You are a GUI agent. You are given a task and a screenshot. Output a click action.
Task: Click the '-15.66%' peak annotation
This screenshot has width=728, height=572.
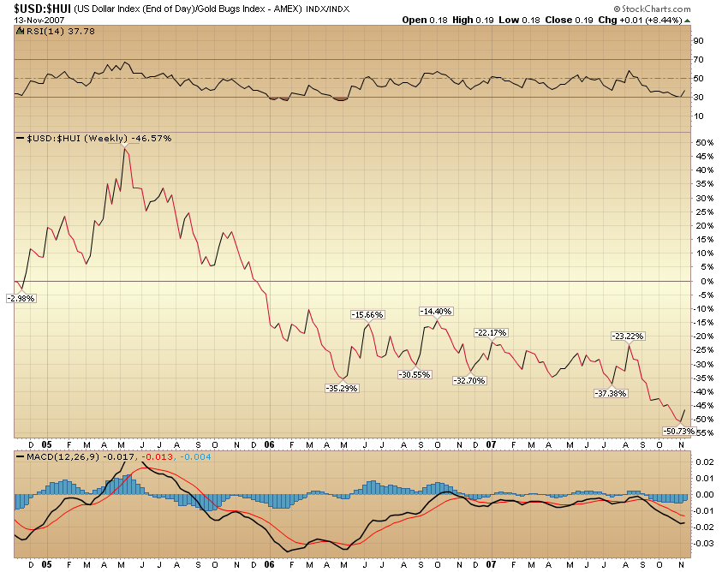[x=367, y=315]
